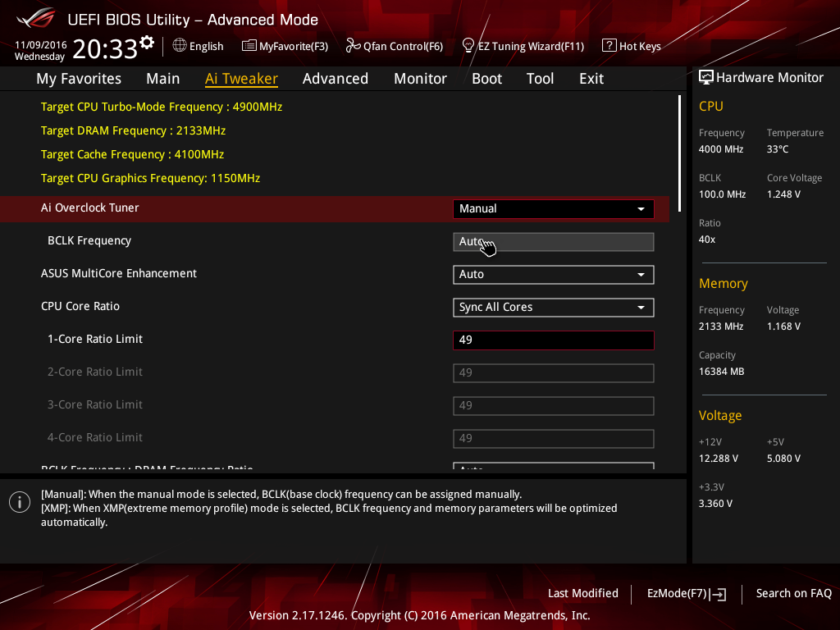Open the Tool tab
This screenshot has height=630, width=840.
pyautogui.click(x=540, y=79)
